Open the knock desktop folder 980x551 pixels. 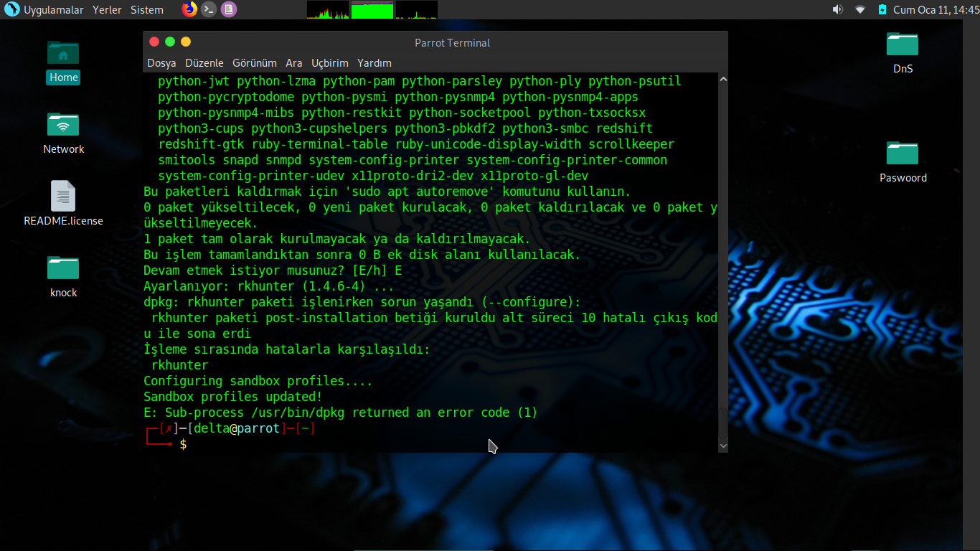tap(63, 276)
